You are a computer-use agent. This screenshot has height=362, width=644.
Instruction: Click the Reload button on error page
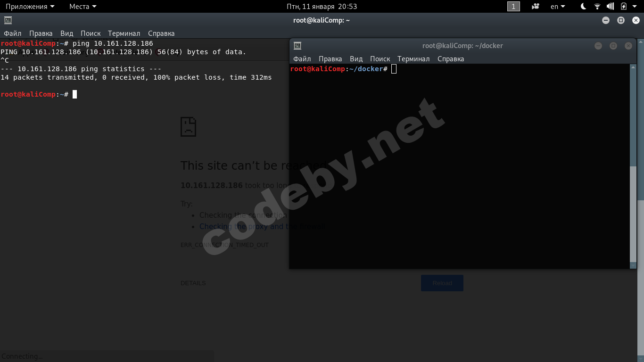442,283
